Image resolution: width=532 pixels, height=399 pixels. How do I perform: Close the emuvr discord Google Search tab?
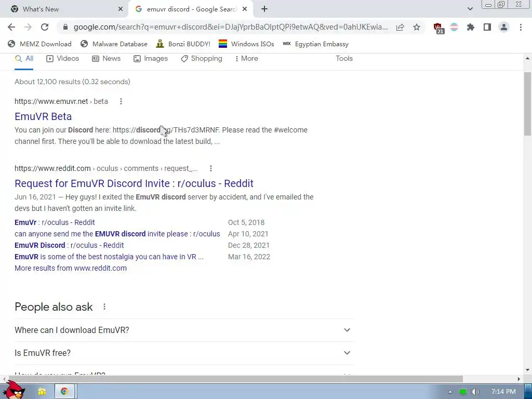tap(245, 9)
